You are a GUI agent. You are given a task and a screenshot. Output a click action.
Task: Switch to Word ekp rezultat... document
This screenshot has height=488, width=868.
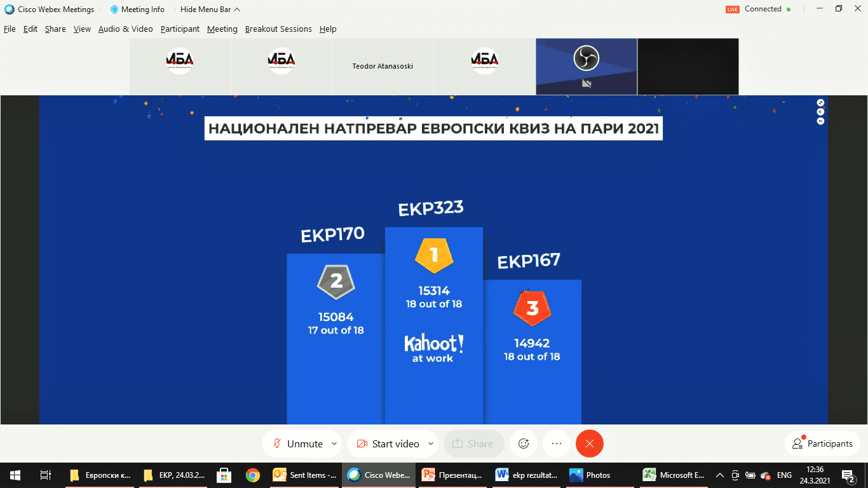527,475
